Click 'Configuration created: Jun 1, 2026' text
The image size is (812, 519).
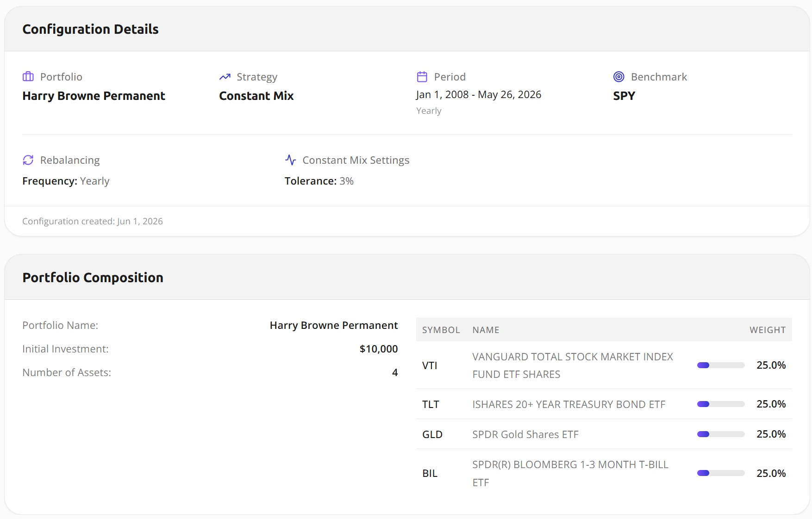coord(93,221)
